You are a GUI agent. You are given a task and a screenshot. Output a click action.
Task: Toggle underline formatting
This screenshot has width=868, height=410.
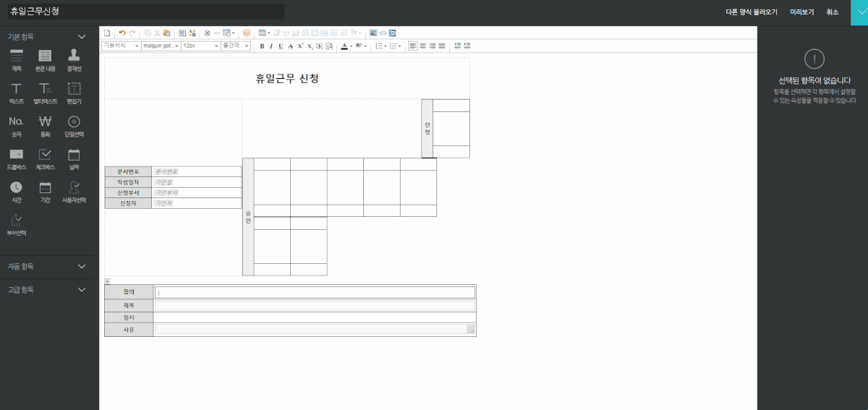[281, 46]
